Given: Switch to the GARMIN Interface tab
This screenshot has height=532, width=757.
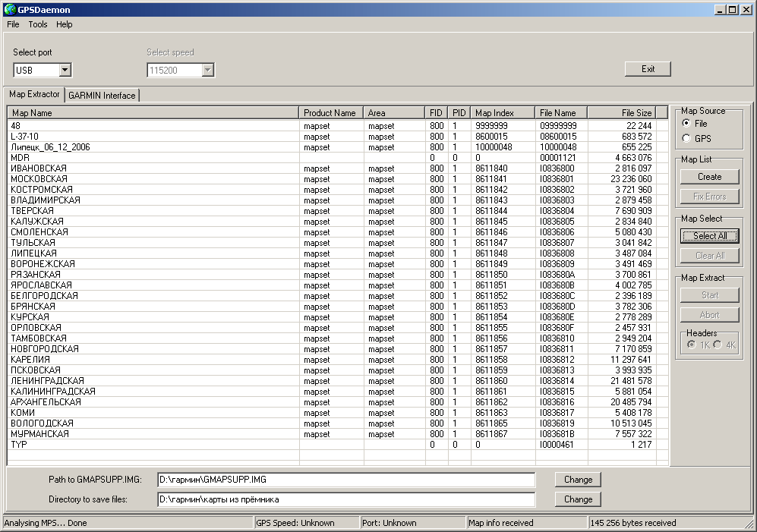Looking at the screenshot, I should (102, 96).
